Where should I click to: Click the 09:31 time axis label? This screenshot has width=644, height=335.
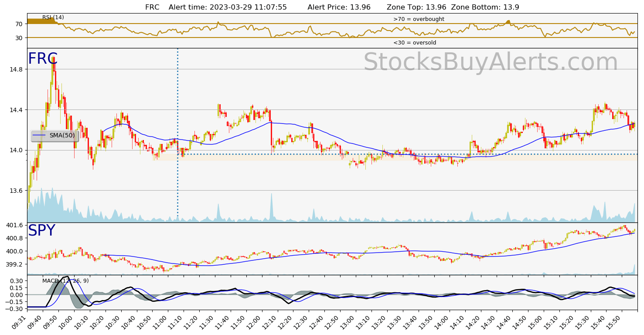19,322
